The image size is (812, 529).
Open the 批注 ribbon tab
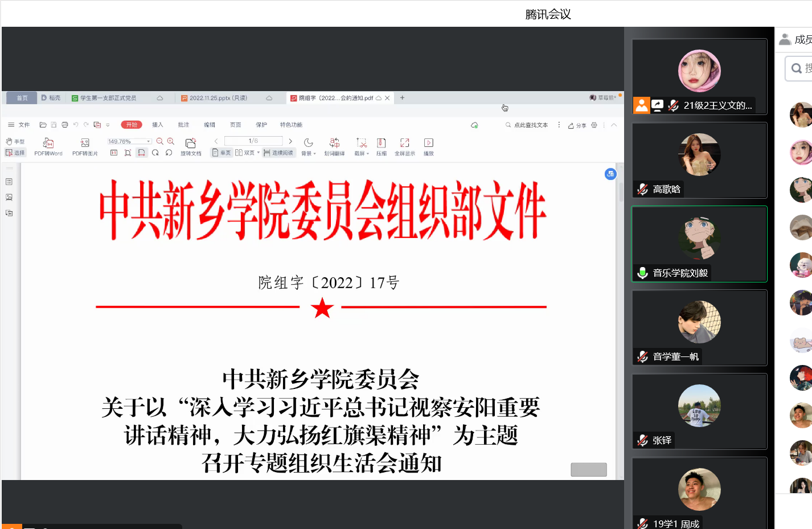pos(183,125)
